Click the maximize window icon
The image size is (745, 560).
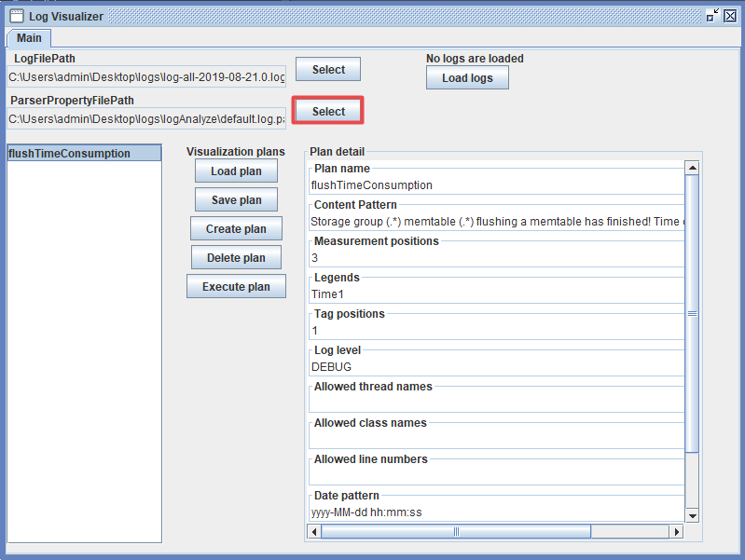click(x=713, y=16)
